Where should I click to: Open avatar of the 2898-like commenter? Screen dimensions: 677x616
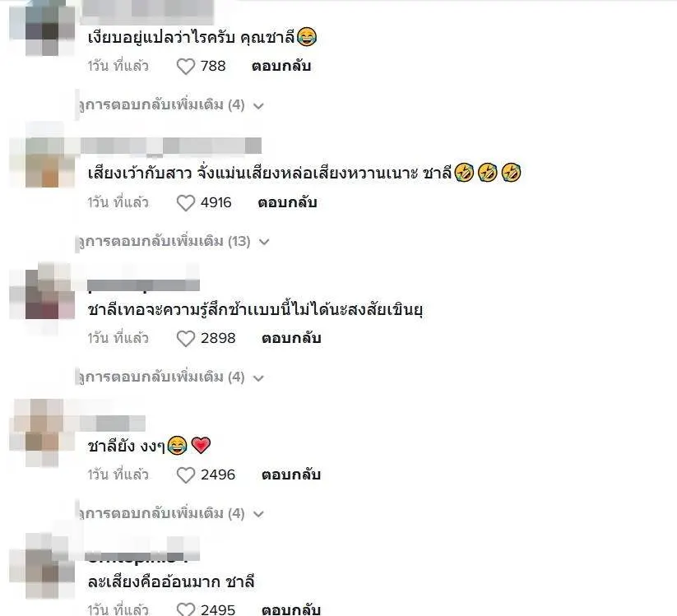(x=42, y=294)
